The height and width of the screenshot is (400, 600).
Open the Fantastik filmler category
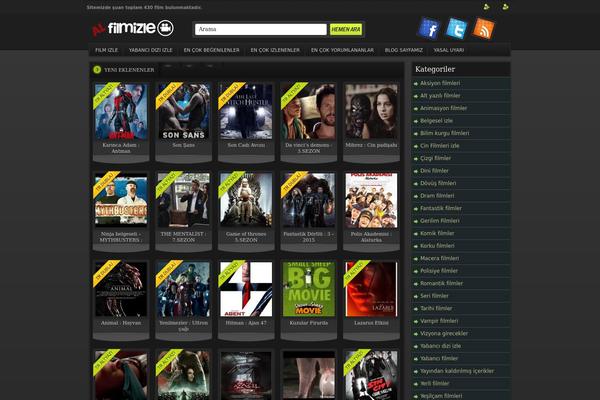[x=441, y=208]
